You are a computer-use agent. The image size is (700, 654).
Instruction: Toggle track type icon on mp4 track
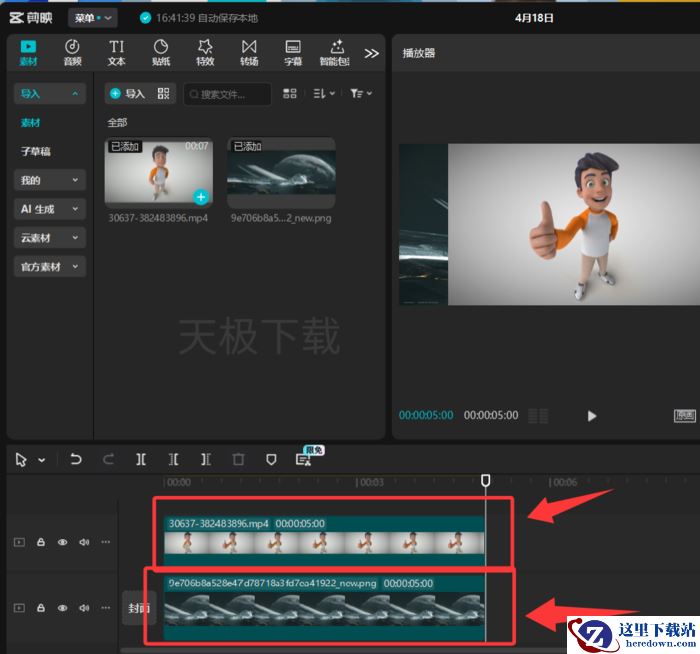19,542
